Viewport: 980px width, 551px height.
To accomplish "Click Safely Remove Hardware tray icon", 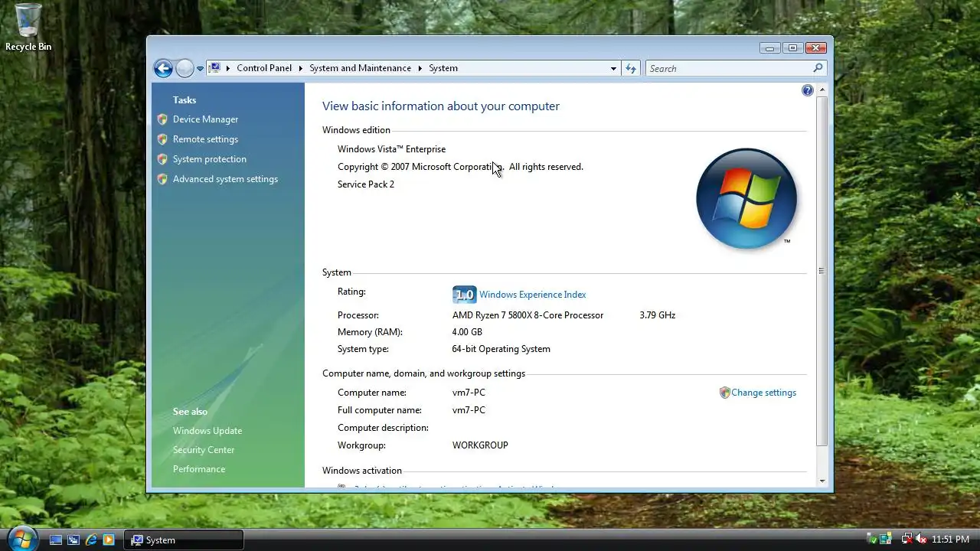I will 872,540.
